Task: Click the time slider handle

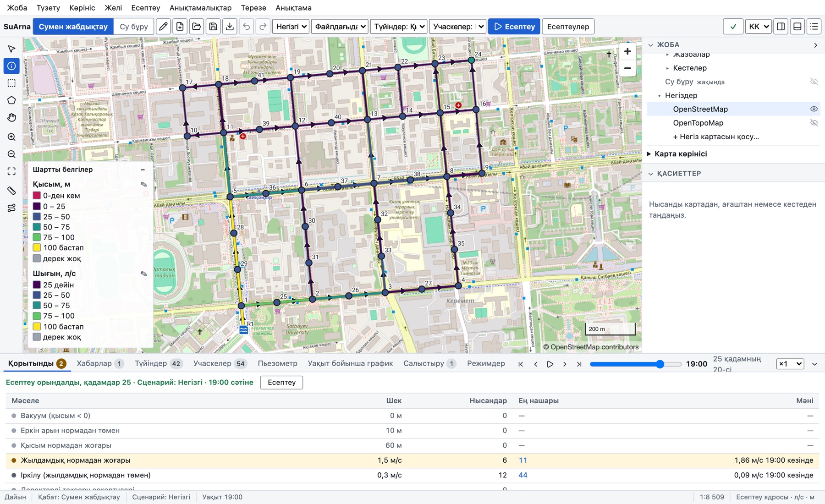Action: point(660,364)
